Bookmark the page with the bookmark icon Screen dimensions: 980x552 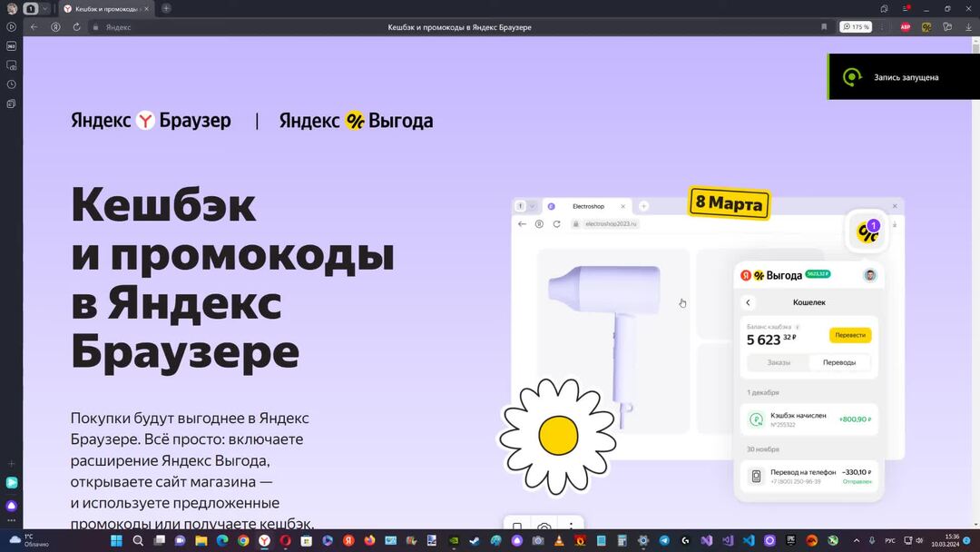tap(824, 27)
